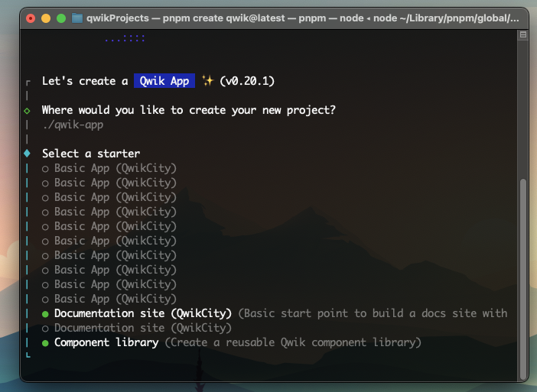
Task: Click the sparkles emoji after Qwik App
Action: [207, 81]
